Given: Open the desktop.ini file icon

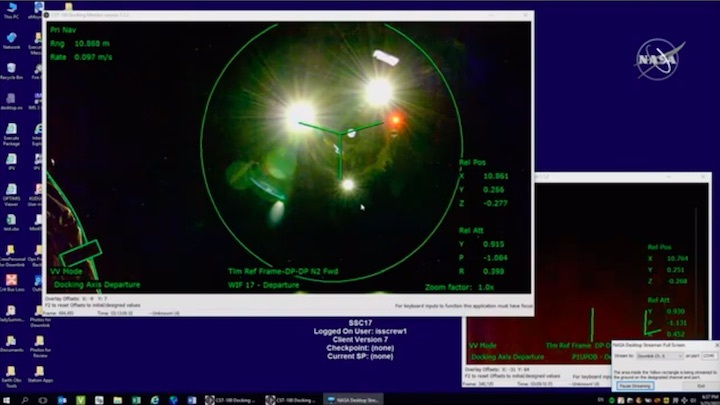Looking at the screenshot, I should 11,101.
